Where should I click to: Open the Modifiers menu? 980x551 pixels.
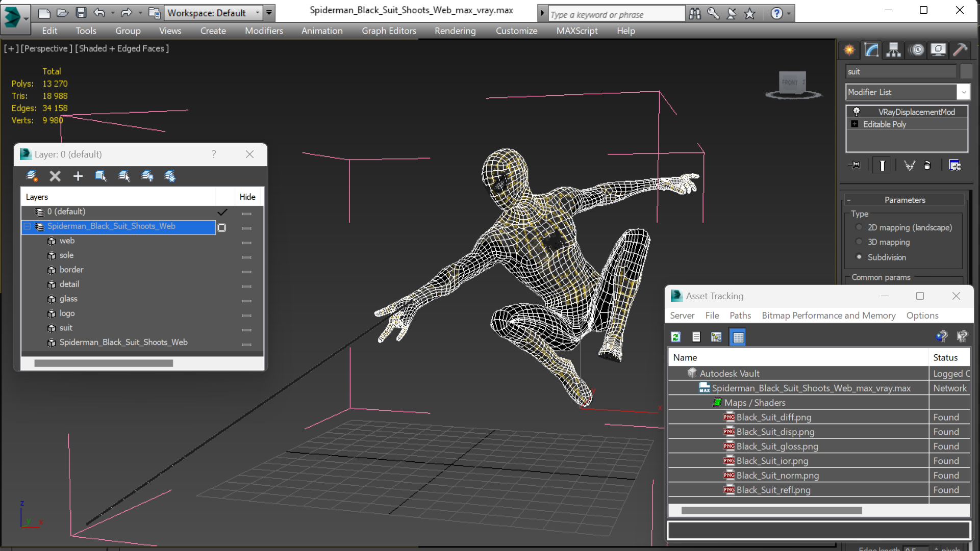coord(264,31)
